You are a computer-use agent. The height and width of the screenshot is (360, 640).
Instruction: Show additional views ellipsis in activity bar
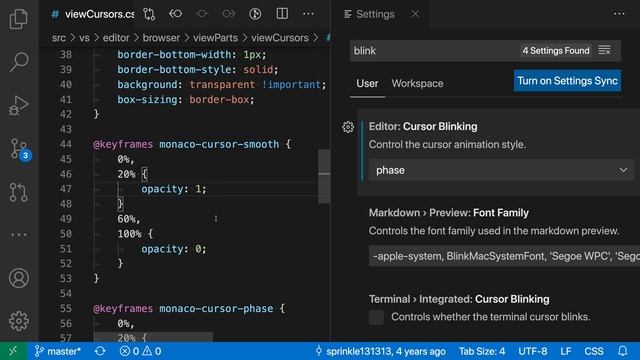point(19,235)
